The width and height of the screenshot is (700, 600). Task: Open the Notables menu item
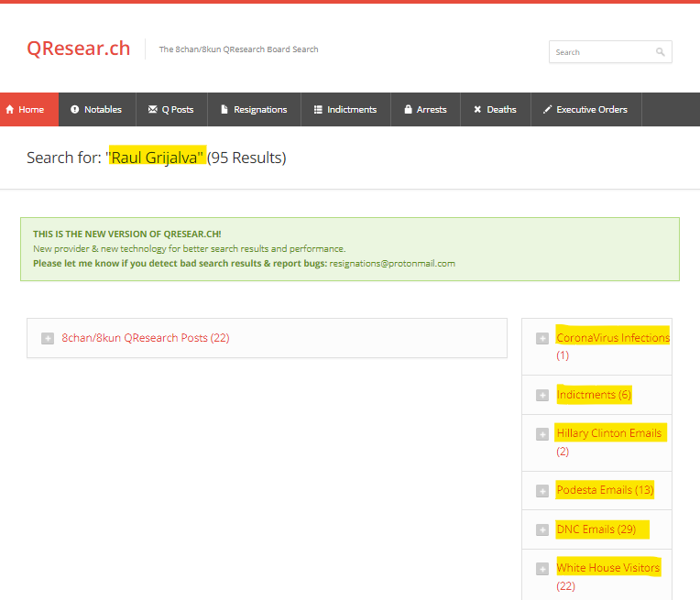coord(97,109)
